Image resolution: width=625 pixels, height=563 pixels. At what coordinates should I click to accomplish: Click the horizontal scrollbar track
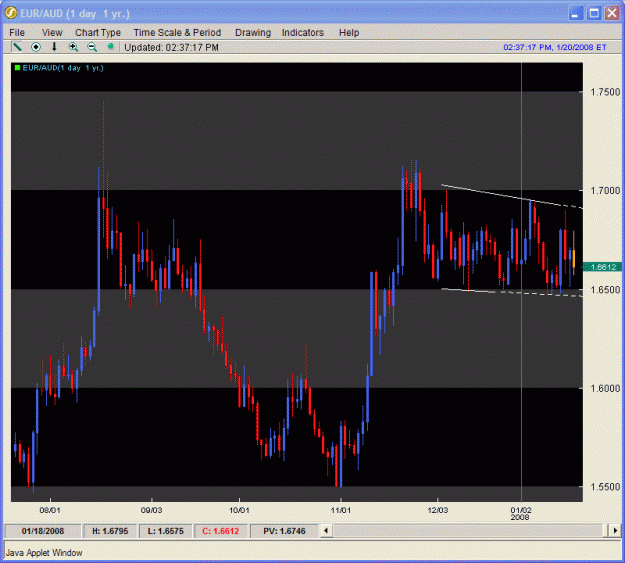[x=470, y=531]
